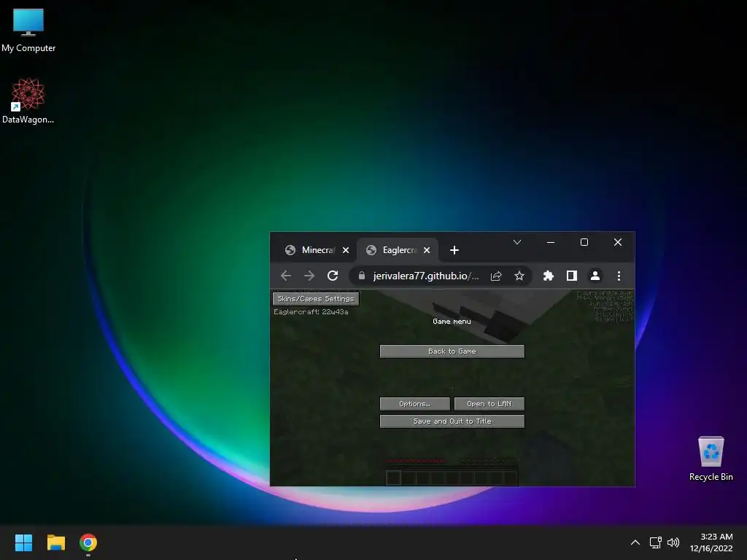Minimize the Chrome window

551,242
